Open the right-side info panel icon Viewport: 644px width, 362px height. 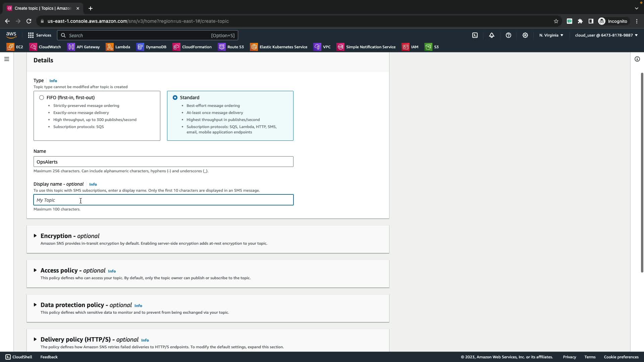point(637,59)
